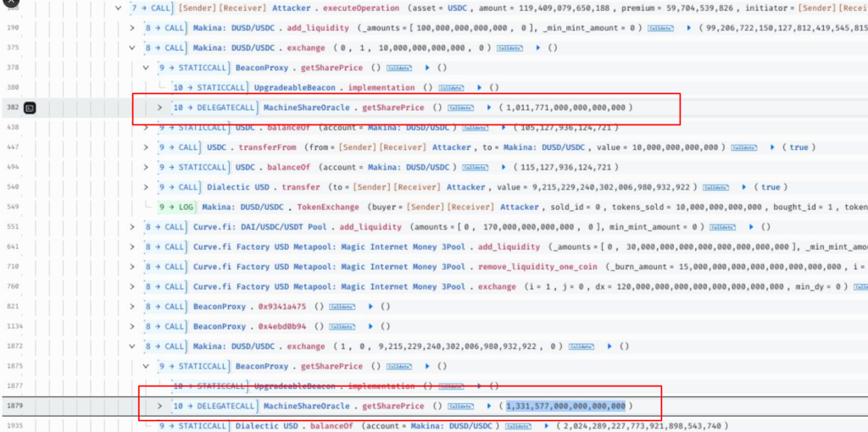Viewport: 868px width, 432px height.
Task: Select line number 549 in gutter
Action: coord(14,208)
